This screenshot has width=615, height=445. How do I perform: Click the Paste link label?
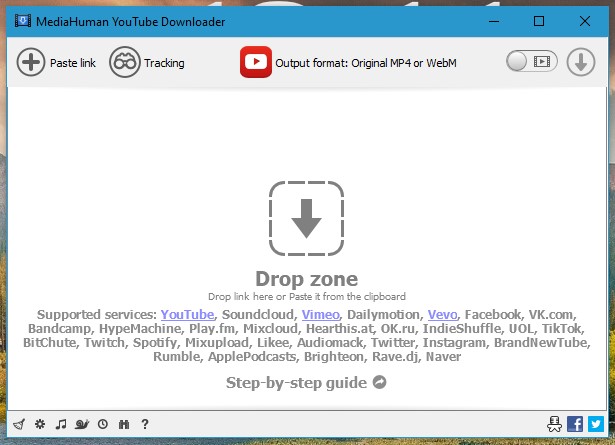73,63
